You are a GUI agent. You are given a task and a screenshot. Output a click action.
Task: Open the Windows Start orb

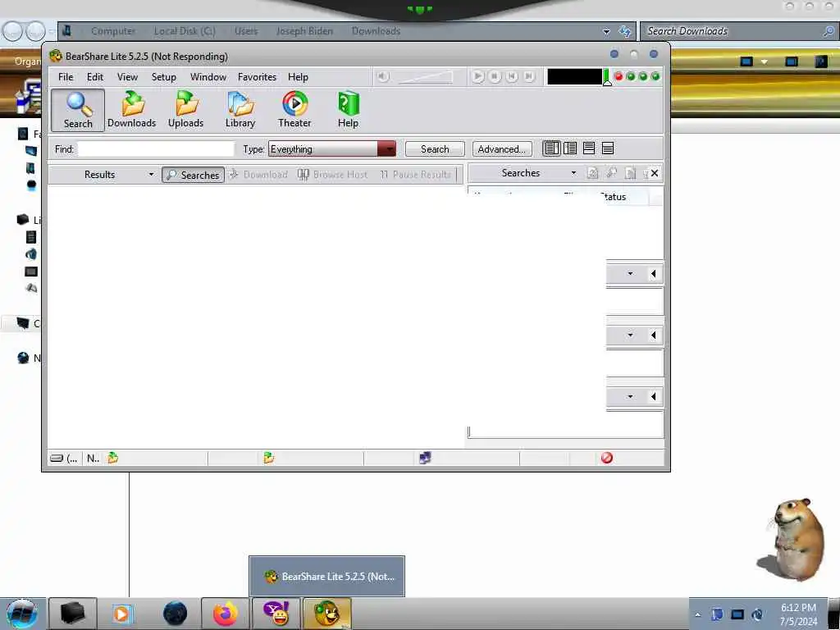(x=22, y=614)
